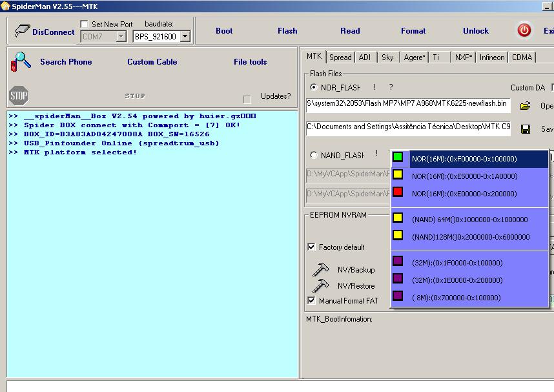The width and height of the screenshot is (554, 392).
Task: Toggle the Updates? checkbox
Action: (247, 99)
